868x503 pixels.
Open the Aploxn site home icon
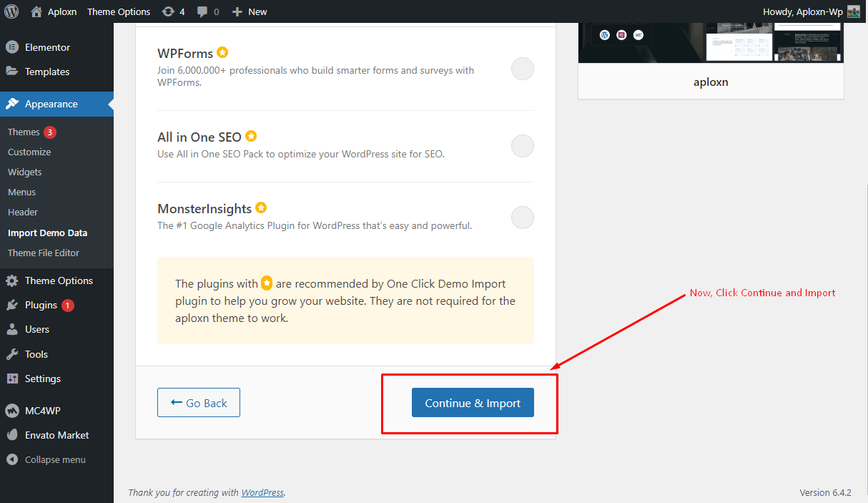point(36,11)
